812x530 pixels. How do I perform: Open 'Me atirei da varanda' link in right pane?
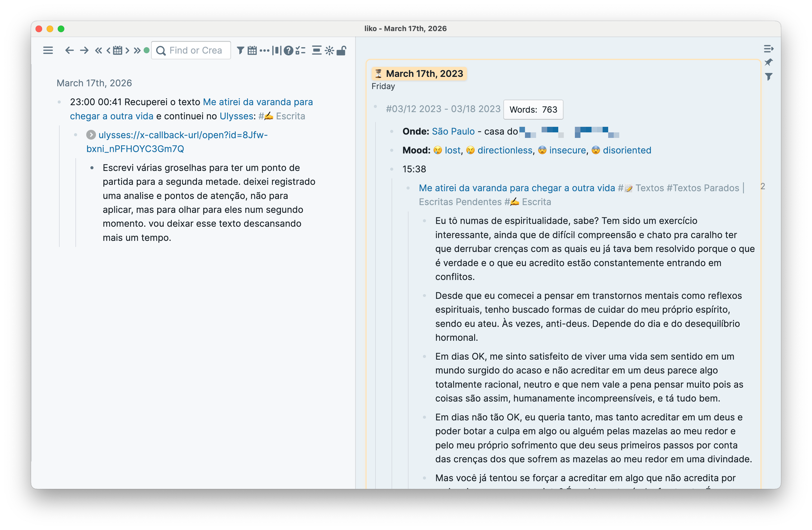[x=517, y=188]
